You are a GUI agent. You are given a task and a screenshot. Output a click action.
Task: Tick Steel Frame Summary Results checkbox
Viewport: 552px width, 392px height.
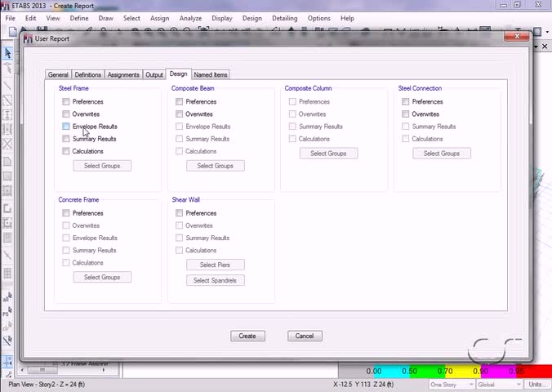(66, 139)
